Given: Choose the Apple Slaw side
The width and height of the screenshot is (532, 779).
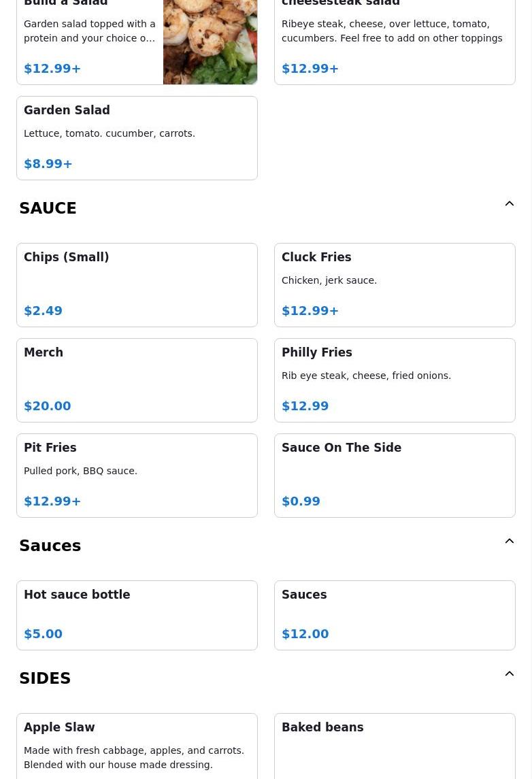Looking at the screenshot, I should tap(137, 746).
